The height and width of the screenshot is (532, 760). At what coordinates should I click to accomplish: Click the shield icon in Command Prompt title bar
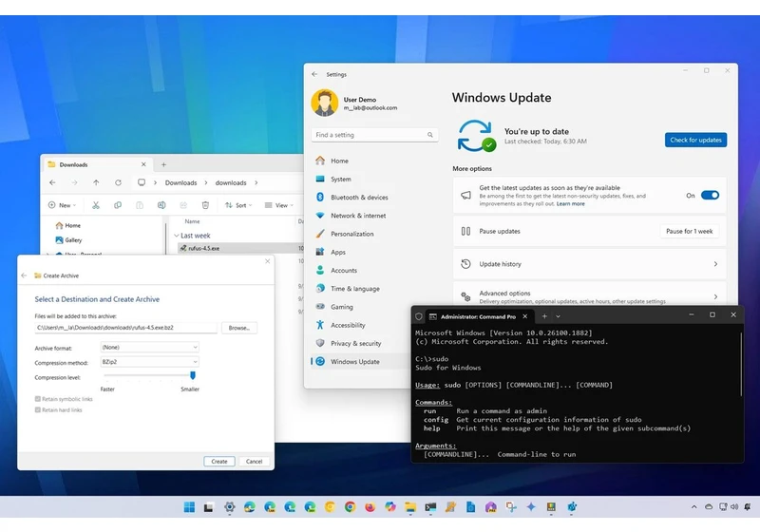point(419,316)
